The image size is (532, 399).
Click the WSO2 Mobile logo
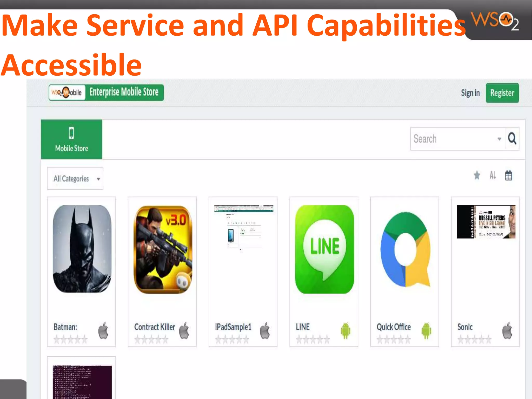click(67, 92)
